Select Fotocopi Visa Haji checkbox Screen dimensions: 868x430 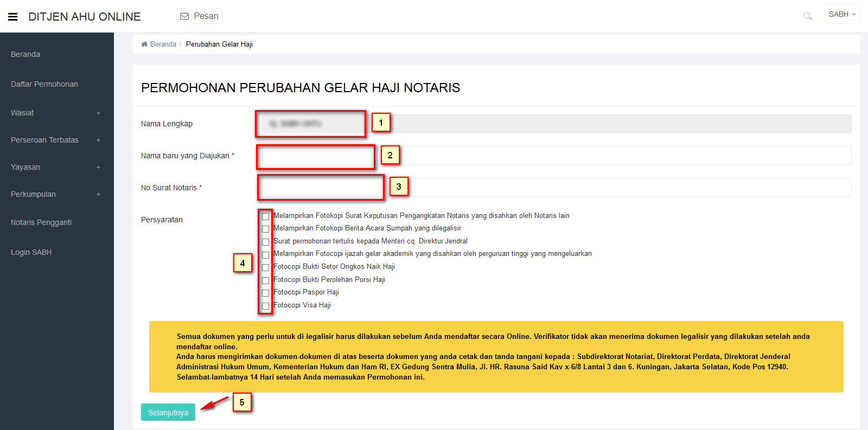(265, 306)
